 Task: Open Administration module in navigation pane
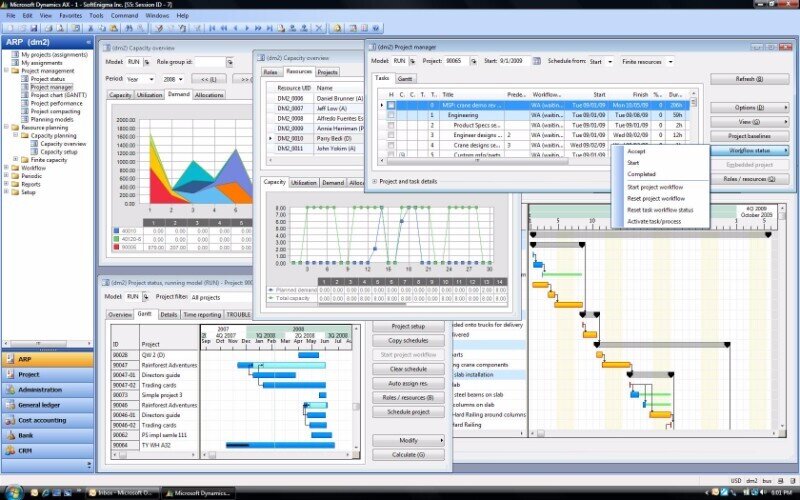tap(47, 389)
